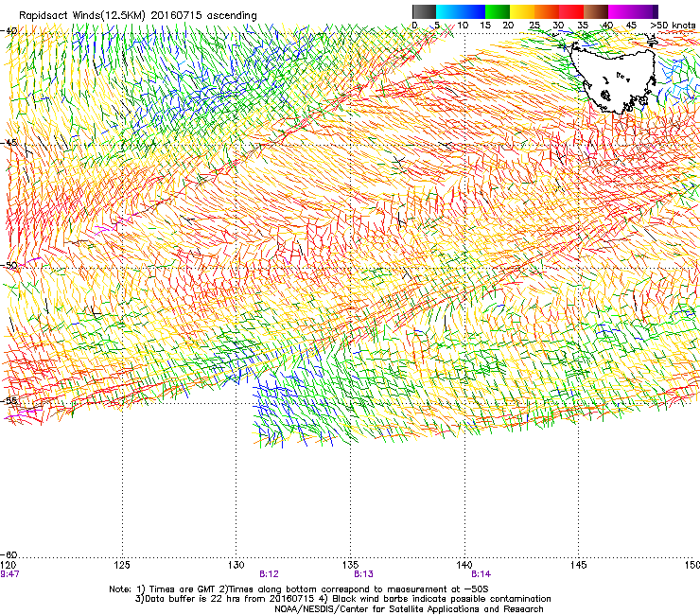
Task: Click the latitude label '-45'
Action: [9, 143]
